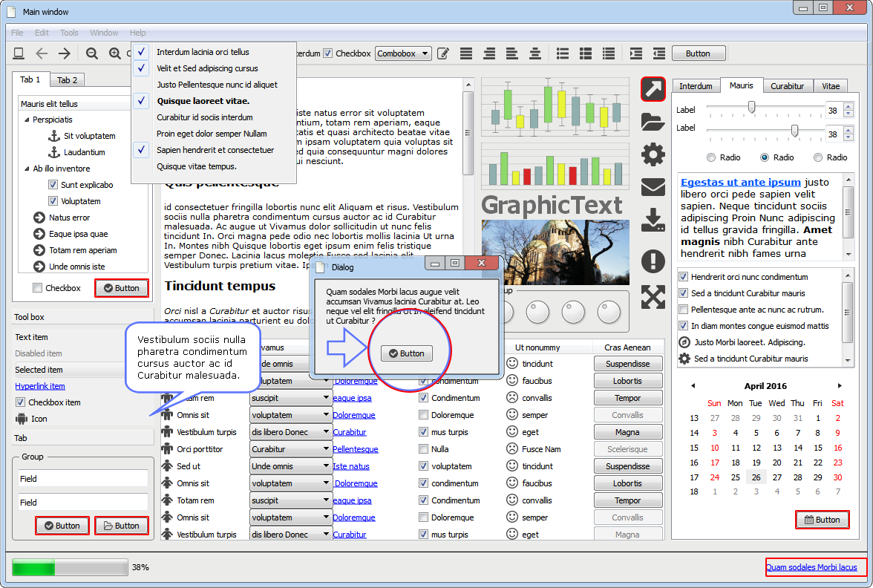Click the large gear sidebar icon
Screen dimensions: 873x588
(653, 154)
